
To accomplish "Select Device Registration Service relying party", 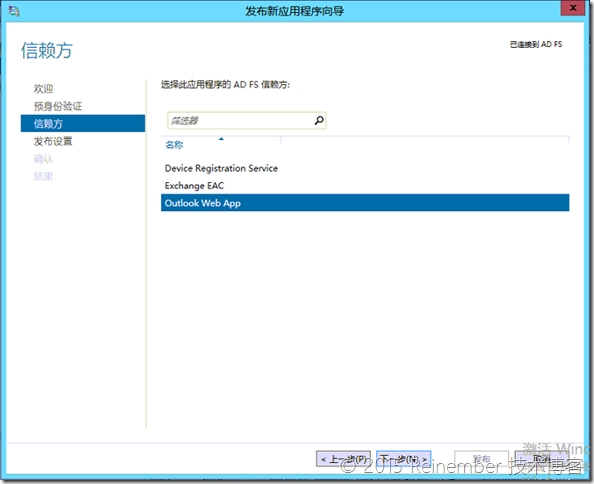I will pos(365,168).
